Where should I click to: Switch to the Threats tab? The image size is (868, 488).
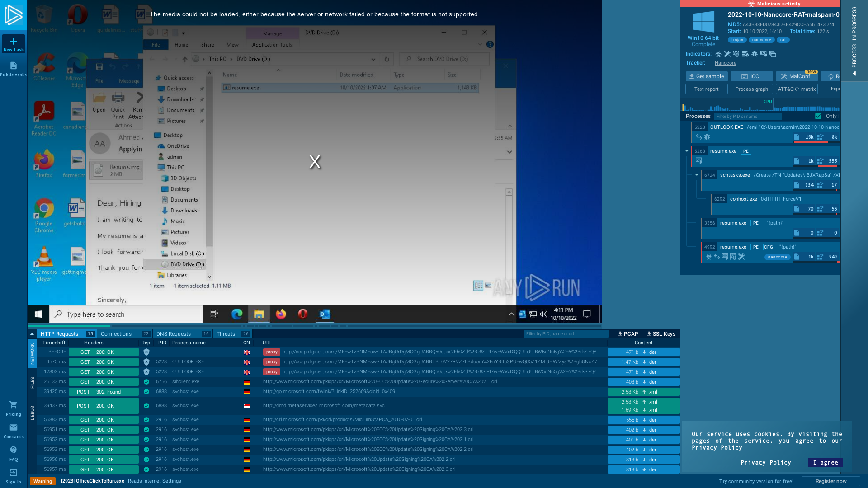(x=226, y=333)
